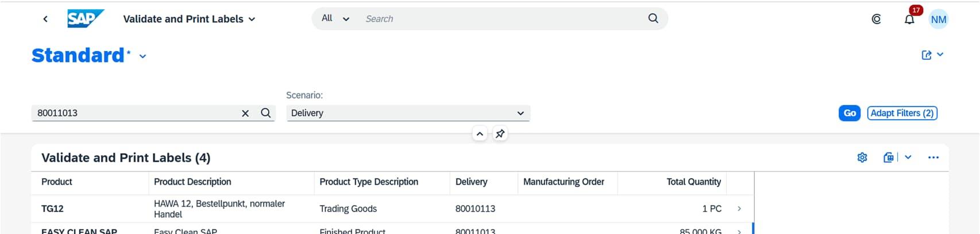Run the filter search magnifier icon
This screenshot has height=234, width=980.
(265, 113)
